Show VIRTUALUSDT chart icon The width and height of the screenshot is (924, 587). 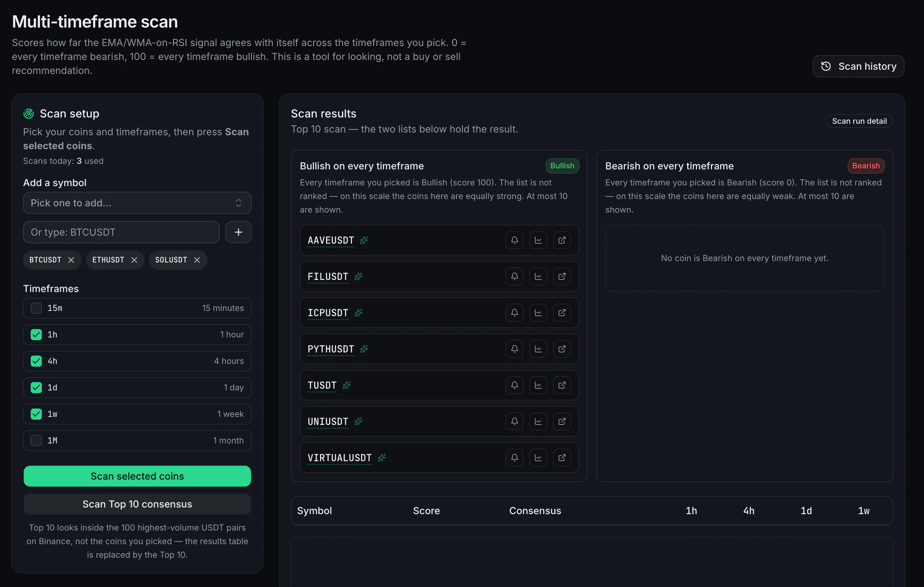(538, 458)
